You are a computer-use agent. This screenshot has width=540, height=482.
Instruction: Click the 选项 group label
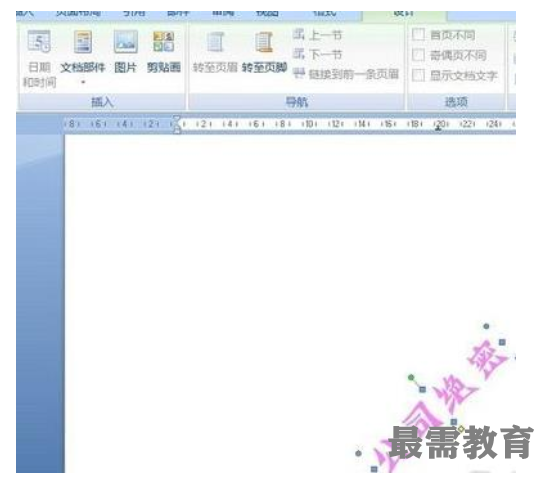coord(456,102)
